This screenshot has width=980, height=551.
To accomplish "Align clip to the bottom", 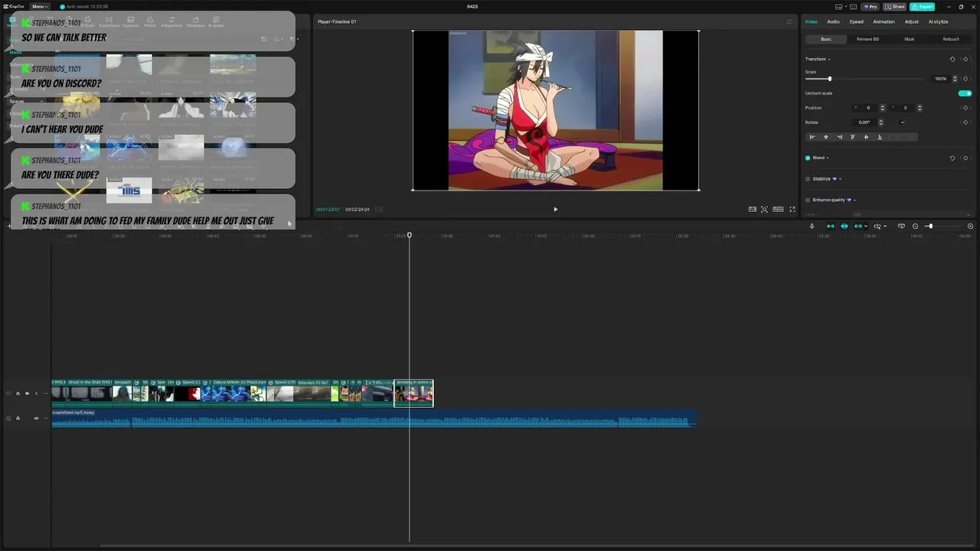I will 880,137.
